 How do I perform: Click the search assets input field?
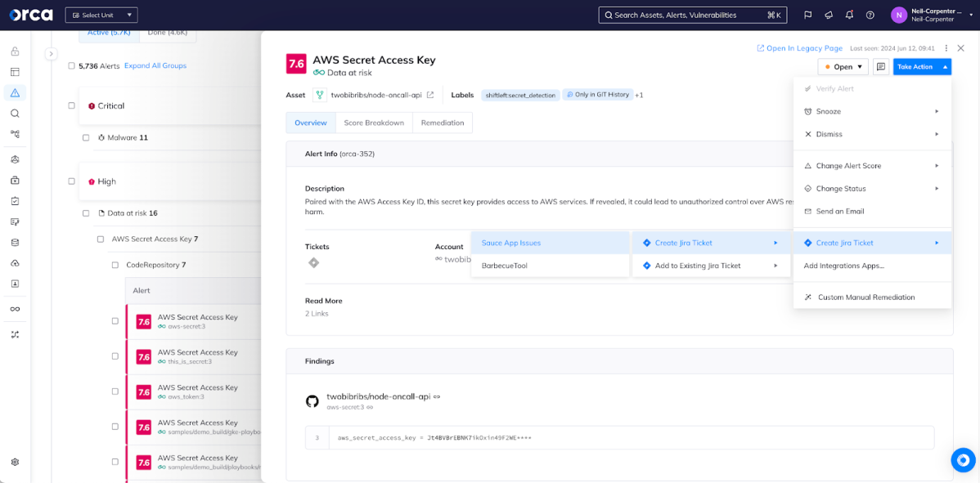pos(692,15)
